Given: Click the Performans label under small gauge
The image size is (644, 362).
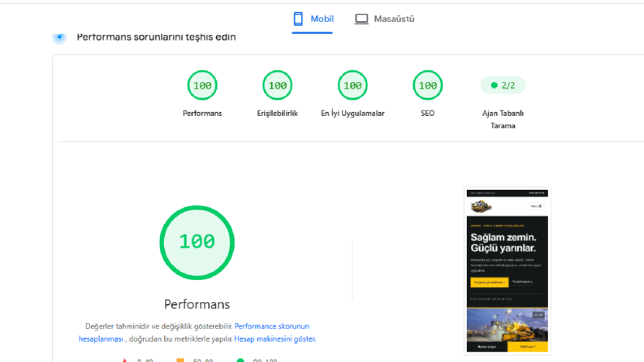Looking at the screenshot, I should [202, 114].
